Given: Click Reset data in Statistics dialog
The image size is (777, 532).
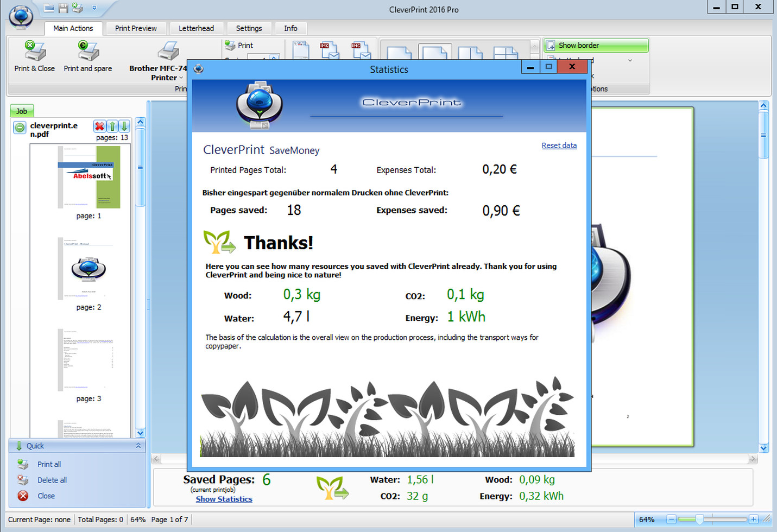Looking at the screenshot, I should point(559,145).
